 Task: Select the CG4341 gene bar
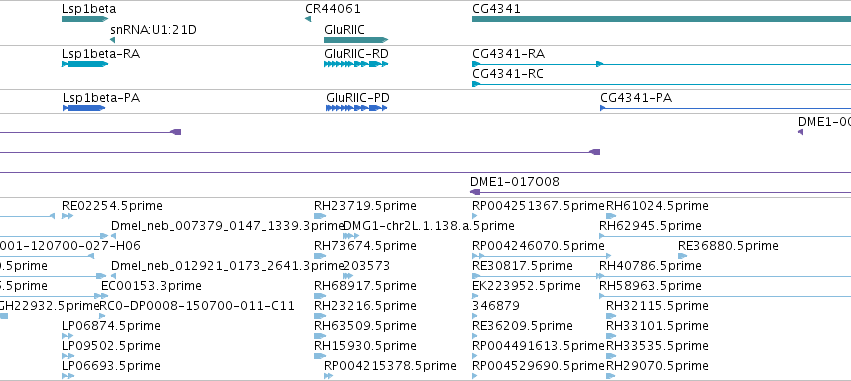662,19
